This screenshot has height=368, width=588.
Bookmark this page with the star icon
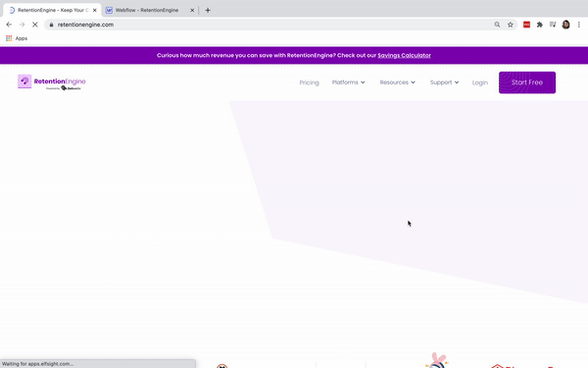pyautogui.click(x=511, y=25)
